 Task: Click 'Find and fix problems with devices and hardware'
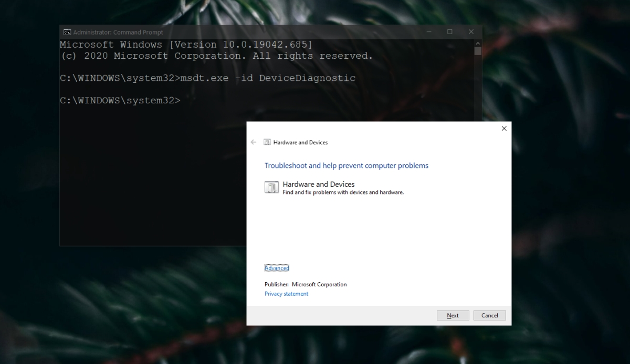343,192
